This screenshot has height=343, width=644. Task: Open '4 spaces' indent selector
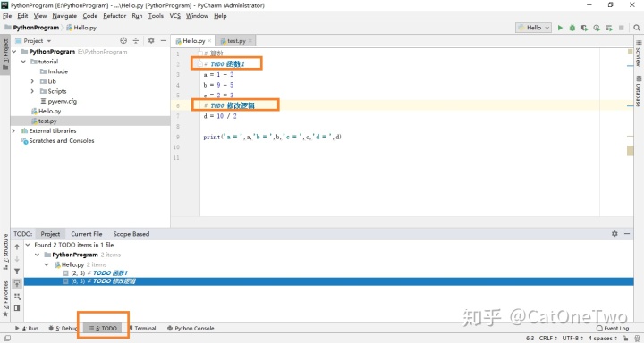(603, 339)
